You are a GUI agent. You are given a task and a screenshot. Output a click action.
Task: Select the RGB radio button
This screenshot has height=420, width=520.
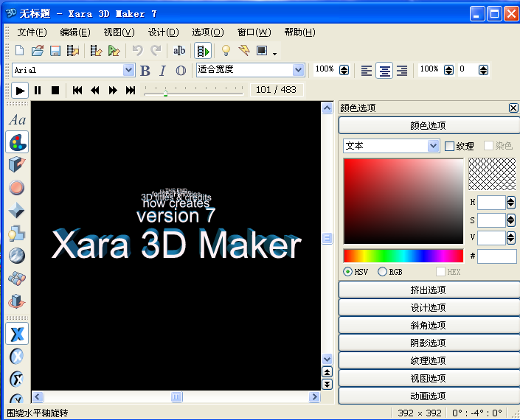pos(382,272)
